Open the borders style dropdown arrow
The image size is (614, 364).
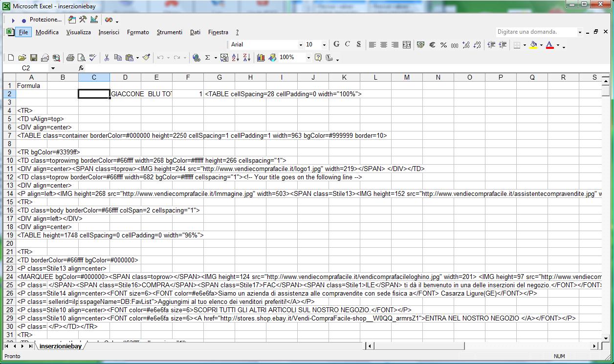tap(525, 45)
